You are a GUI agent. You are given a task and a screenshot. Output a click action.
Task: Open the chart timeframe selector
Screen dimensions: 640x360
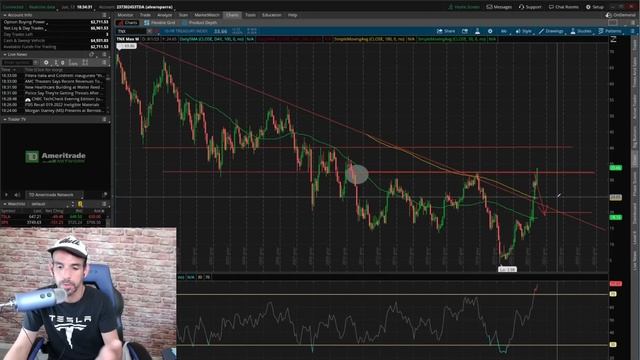(x=504, y=31)
